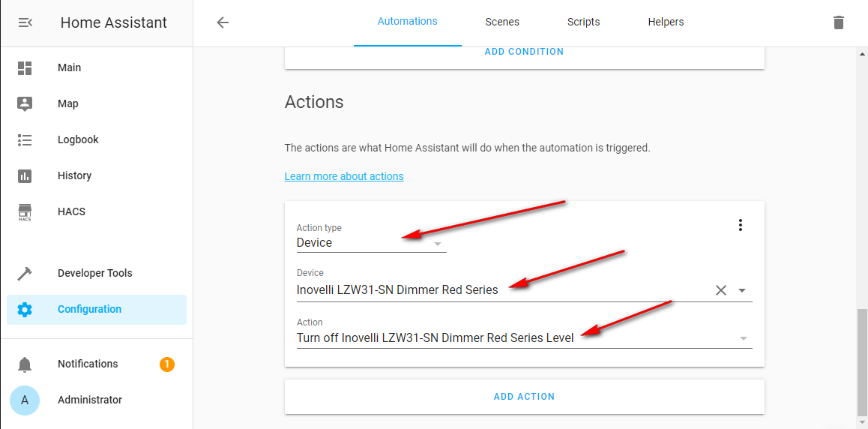Collapse the sidebar with the menu icon

tap(25, 22)
